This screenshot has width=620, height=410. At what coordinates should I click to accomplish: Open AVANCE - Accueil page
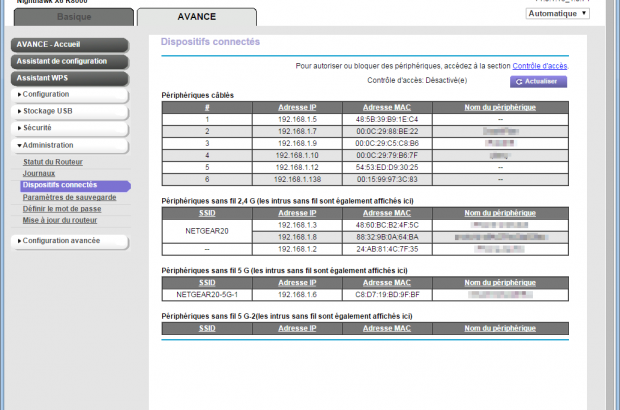(70, 45)
